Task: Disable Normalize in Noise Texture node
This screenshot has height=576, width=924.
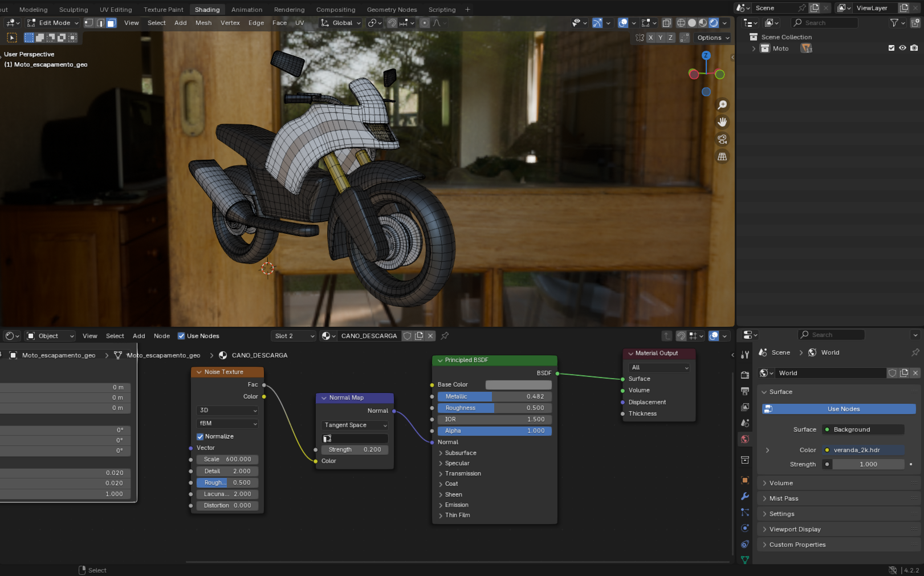Action: coord(200,436)
